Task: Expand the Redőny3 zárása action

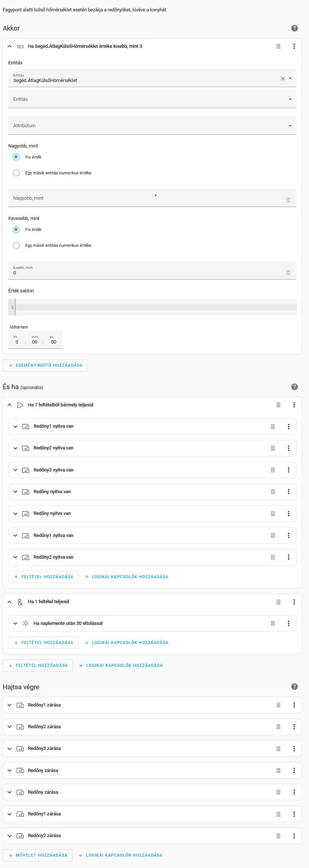Action: click(x=10, y=748)
